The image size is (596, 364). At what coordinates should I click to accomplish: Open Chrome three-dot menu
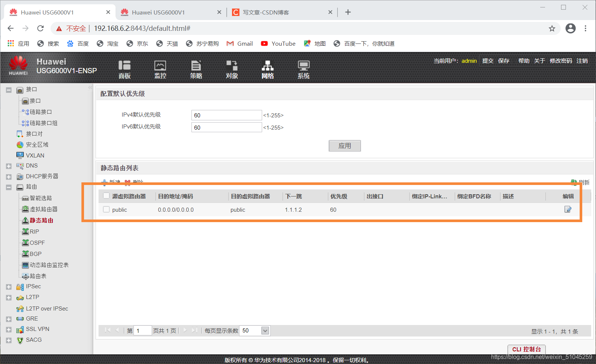(585, 28)
